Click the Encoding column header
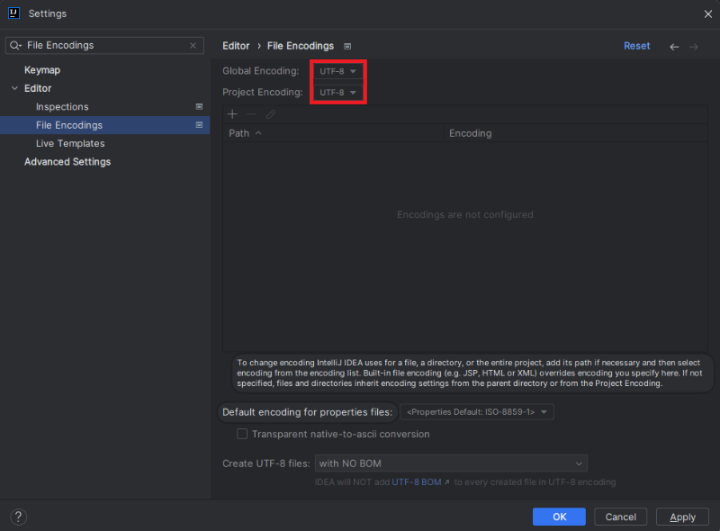Screen dimensions: 720x531 point(575,133)
